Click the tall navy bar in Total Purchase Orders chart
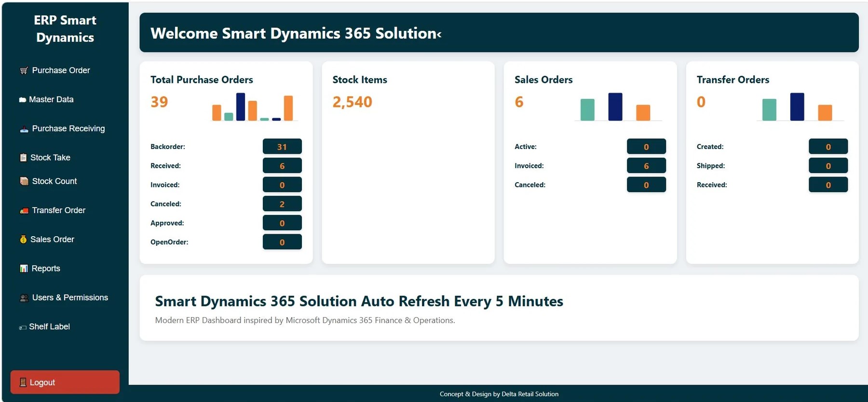 241,107
